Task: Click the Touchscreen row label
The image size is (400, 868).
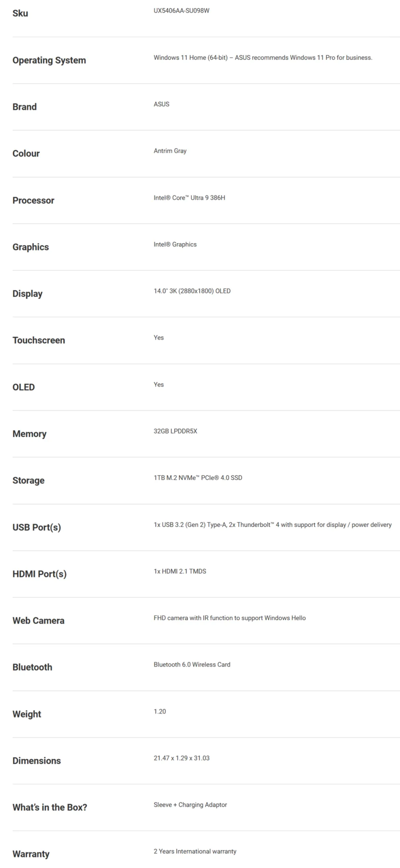Action: point(39,340)
